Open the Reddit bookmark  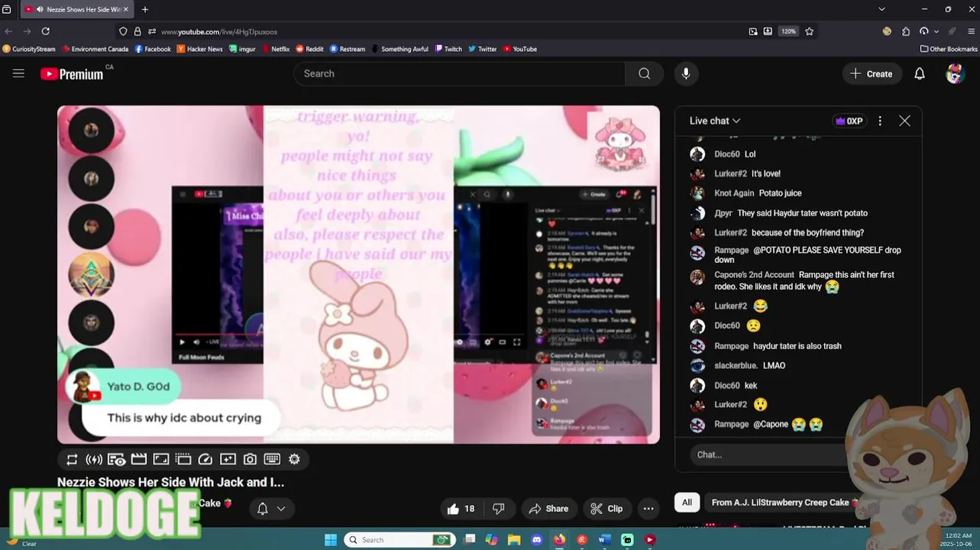309,49
